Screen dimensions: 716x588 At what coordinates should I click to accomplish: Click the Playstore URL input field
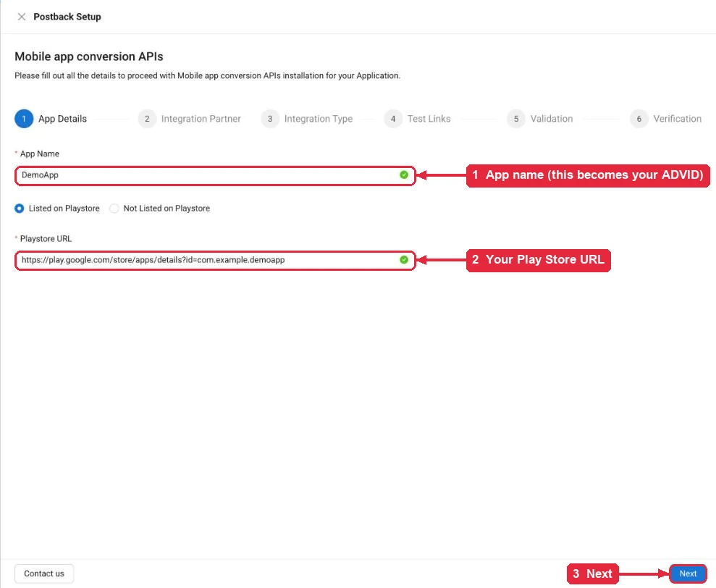pos(215,261)
